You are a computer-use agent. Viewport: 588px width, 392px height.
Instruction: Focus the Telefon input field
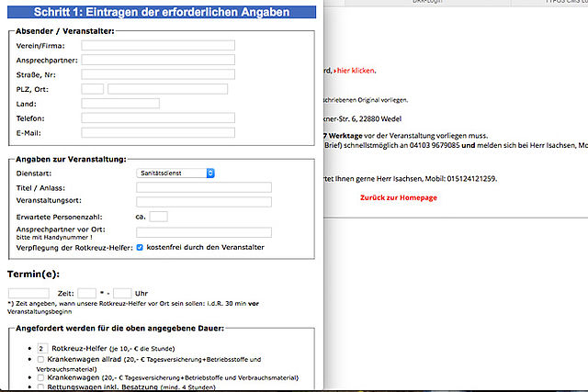158,118
